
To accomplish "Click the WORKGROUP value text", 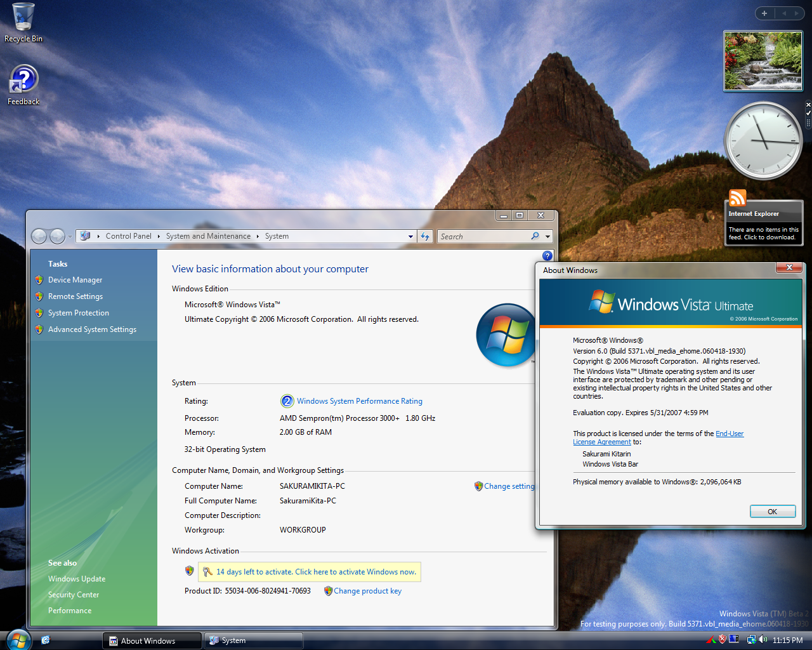I will [x=303, y=530].
